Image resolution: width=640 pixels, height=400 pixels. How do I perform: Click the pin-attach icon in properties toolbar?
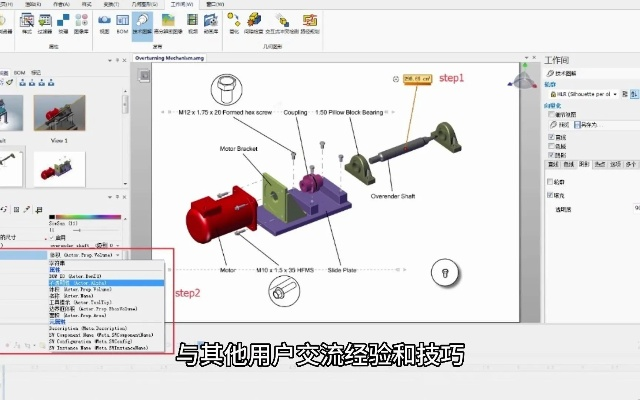click(x=39, y=210)
